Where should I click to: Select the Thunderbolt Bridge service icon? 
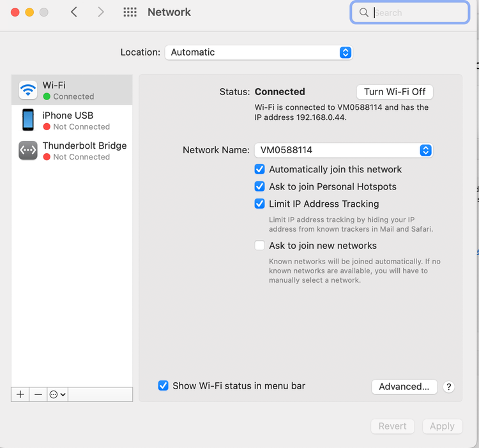(28, 150)
